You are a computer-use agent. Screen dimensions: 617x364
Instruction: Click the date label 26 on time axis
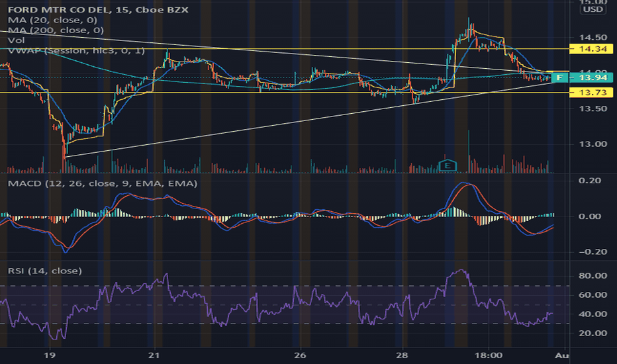click(x=300, y=355)
